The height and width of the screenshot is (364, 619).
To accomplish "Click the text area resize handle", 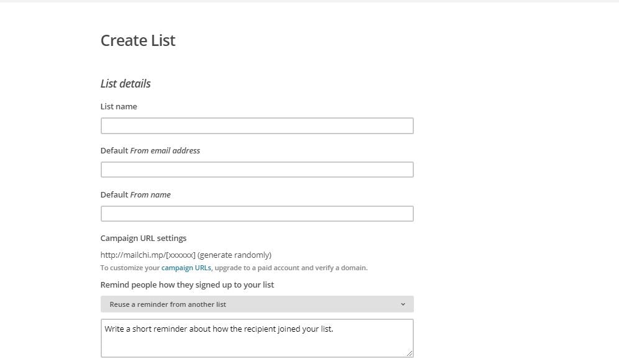I will point(410,353).
